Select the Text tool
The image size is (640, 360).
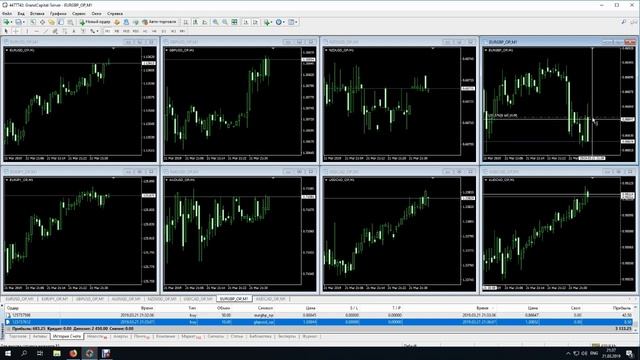[x=74, y=31]
